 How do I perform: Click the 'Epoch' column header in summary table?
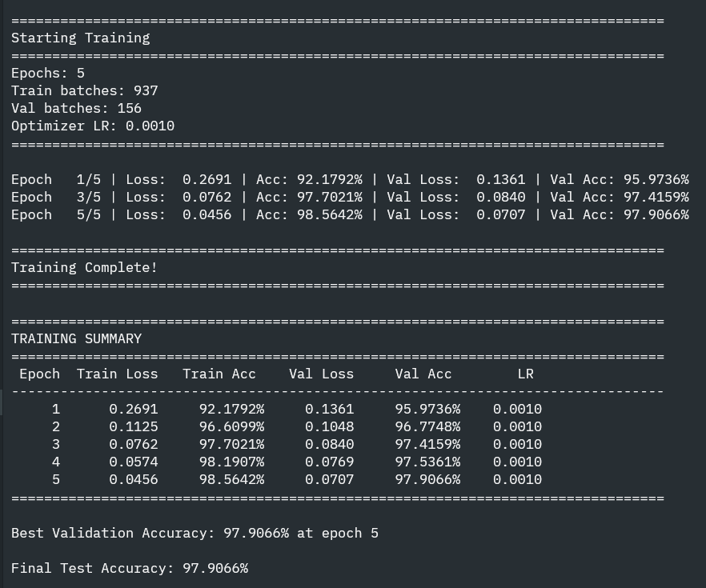coord(40,374)
